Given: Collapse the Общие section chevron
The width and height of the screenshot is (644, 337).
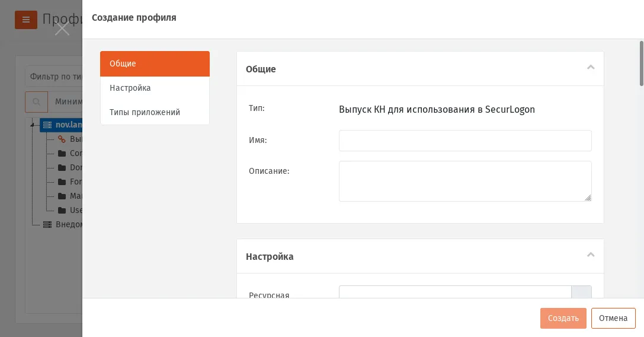Looking at the screenshot, I should click(x=591, y=68).
